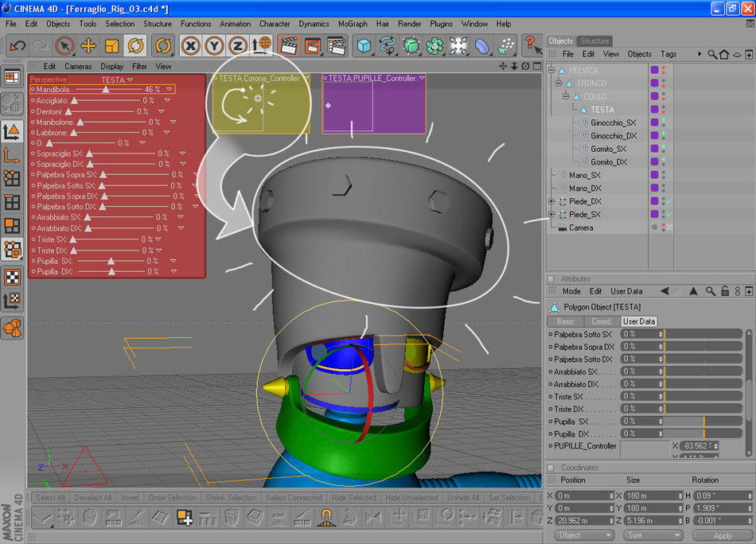The image size is (756, 544).
Task: Toggle visibility dots for Mano_SX object
Action: point(664,175)
